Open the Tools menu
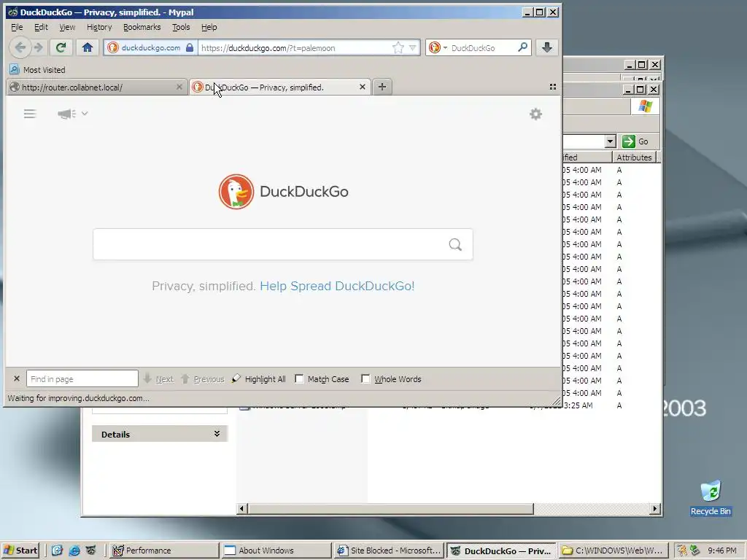 point(181,27)
